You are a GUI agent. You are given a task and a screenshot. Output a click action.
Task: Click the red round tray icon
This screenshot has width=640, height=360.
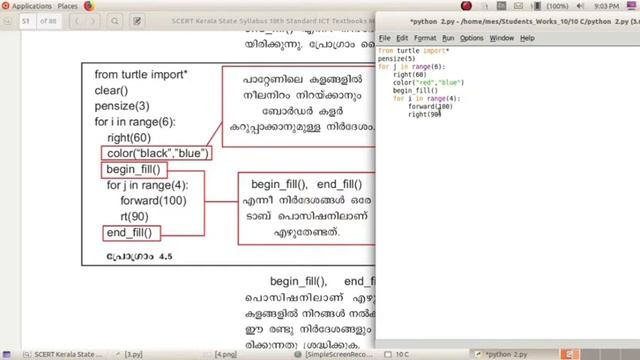tap(466, 6)
